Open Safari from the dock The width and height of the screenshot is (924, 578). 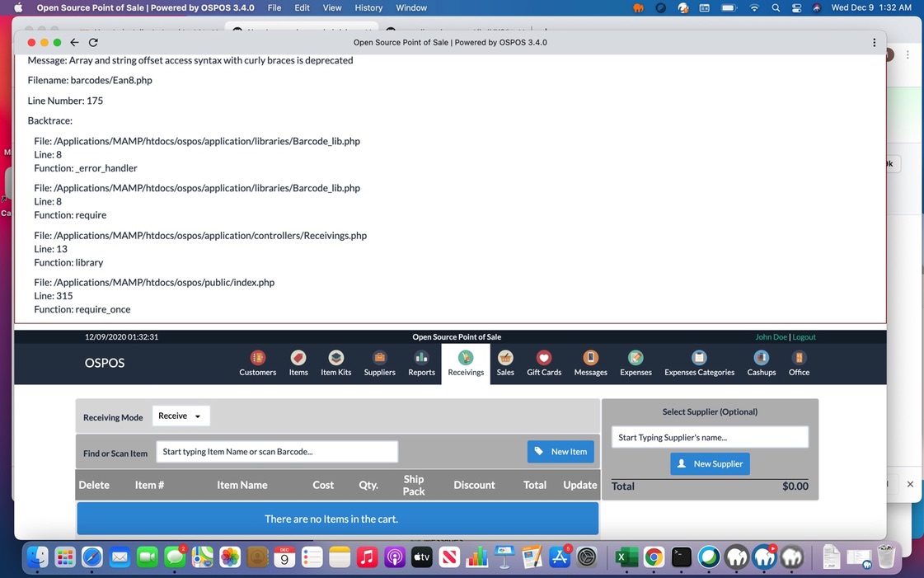92,557
